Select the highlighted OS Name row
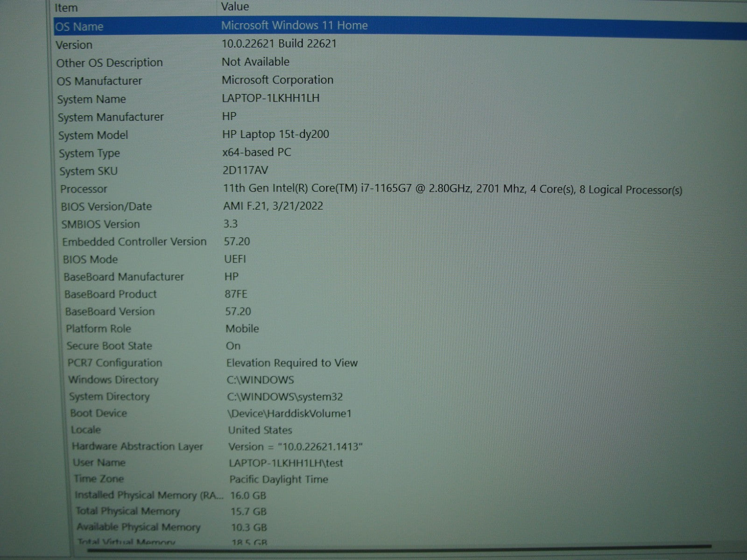The image size is (747, 560). [x=79, y=27]
